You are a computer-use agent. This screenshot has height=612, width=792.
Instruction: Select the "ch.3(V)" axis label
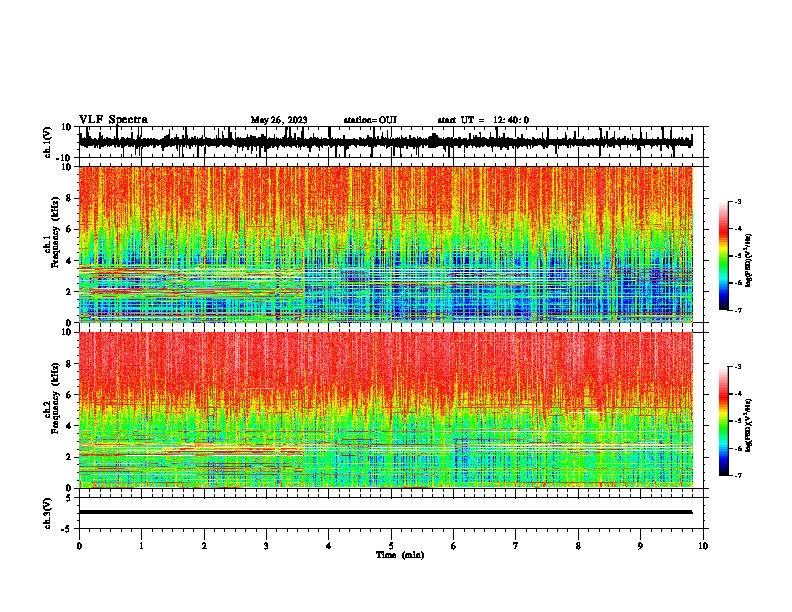click(x=47, y=514)
